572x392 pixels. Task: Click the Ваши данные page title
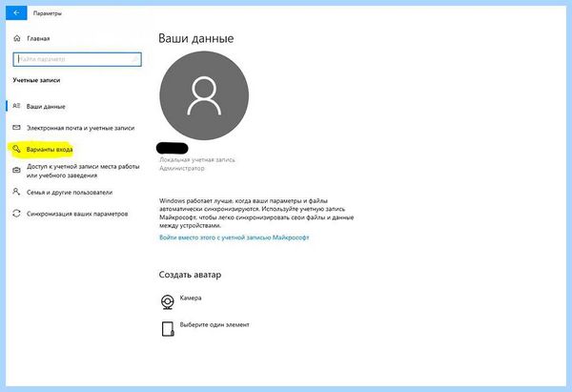[x=195, y=39]
